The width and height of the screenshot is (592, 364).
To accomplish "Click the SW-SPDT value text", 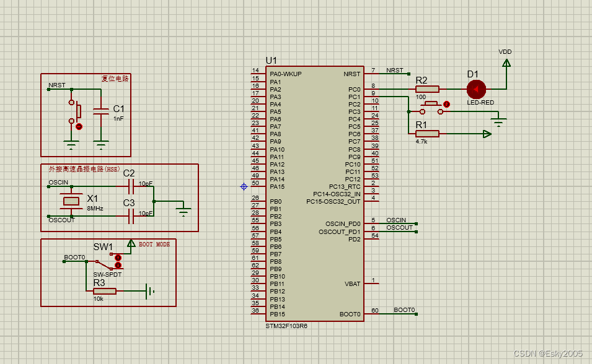I will [107, 275].
